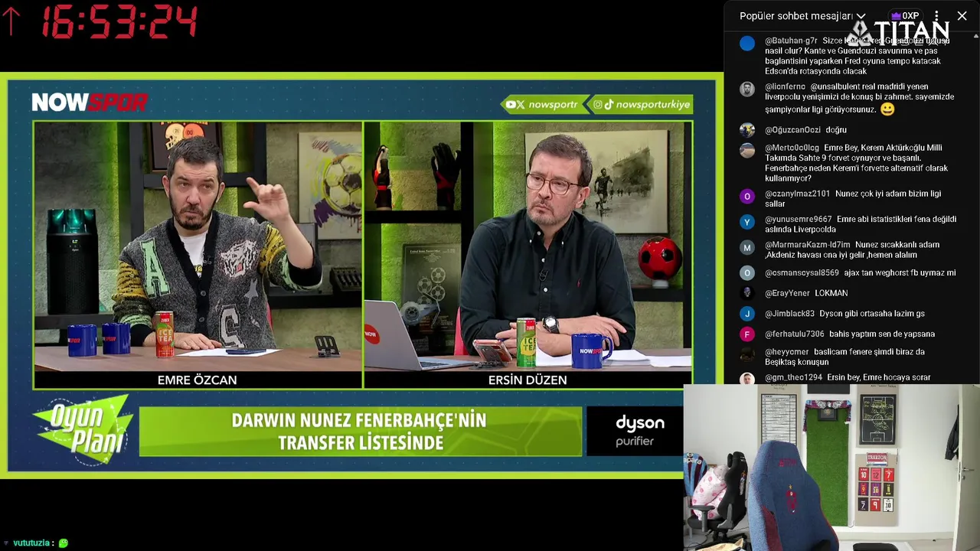Click the username @osmansoysal8569 in chat
This screenshot has height=551, width=980.
(802, 272)
